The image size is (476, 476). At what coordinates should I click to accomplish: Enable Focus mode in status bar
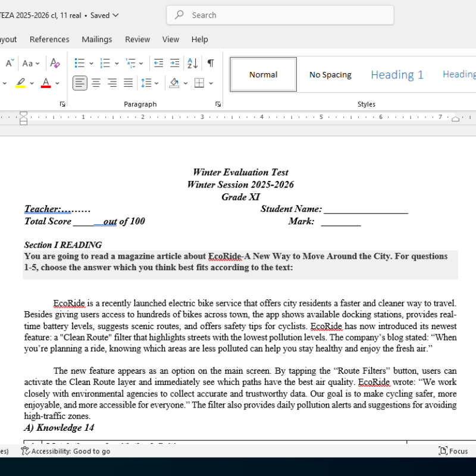click(x=453, y=451)
